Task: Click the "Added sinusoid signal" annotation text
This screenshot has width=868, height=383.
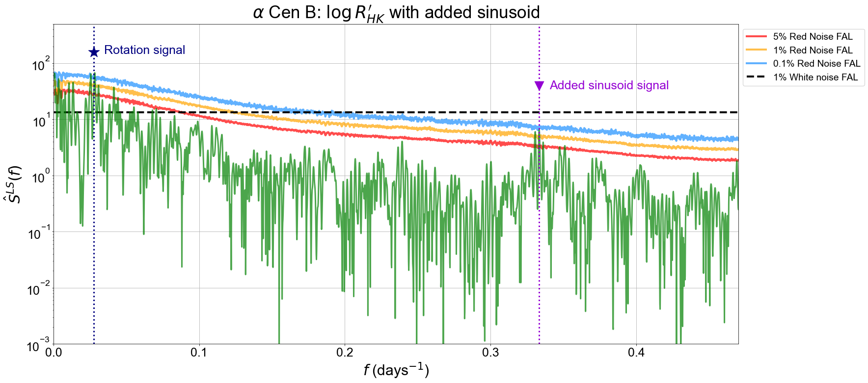Action: pyautogui.click(x=609, y=85)
